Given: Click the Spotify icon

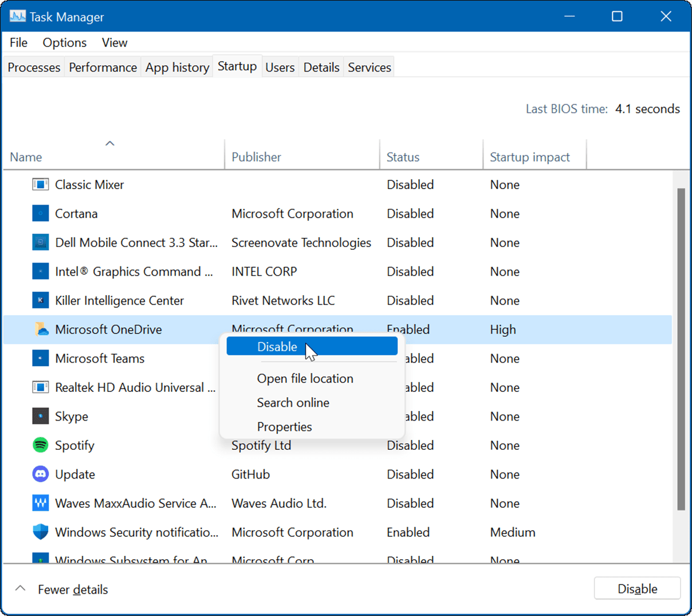Looking at the screenshot, I should pos(41,445).
